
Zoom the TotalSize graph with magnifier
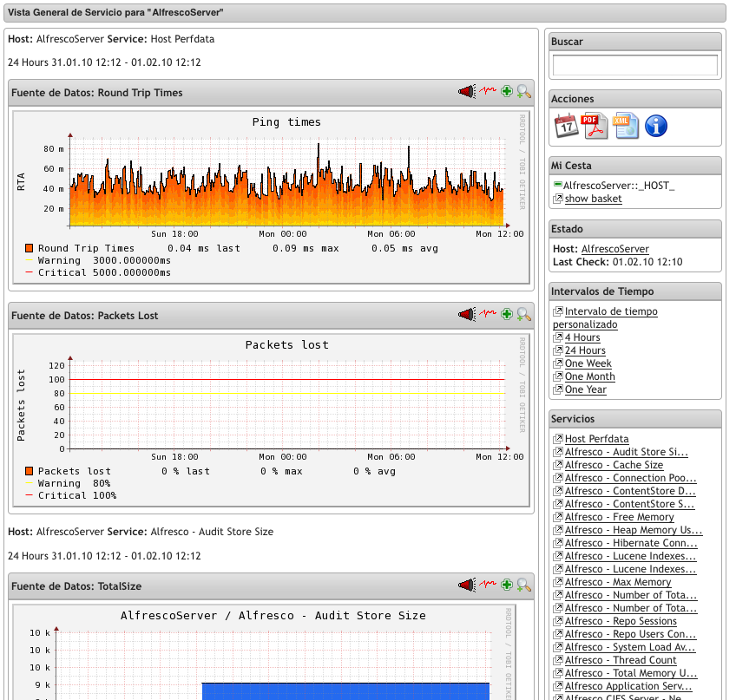pyautogui.click(x=524, y=585)
